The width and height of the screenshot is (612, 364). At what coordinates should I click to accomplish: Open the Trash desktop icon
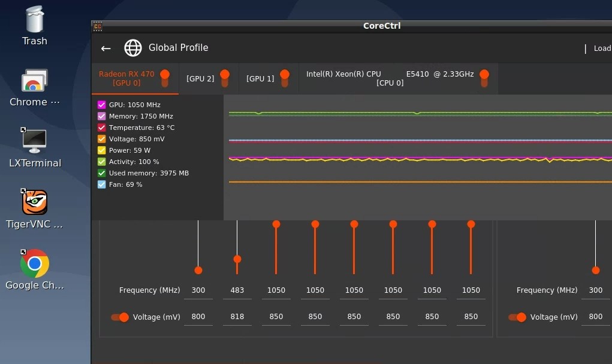coord(35,26)
